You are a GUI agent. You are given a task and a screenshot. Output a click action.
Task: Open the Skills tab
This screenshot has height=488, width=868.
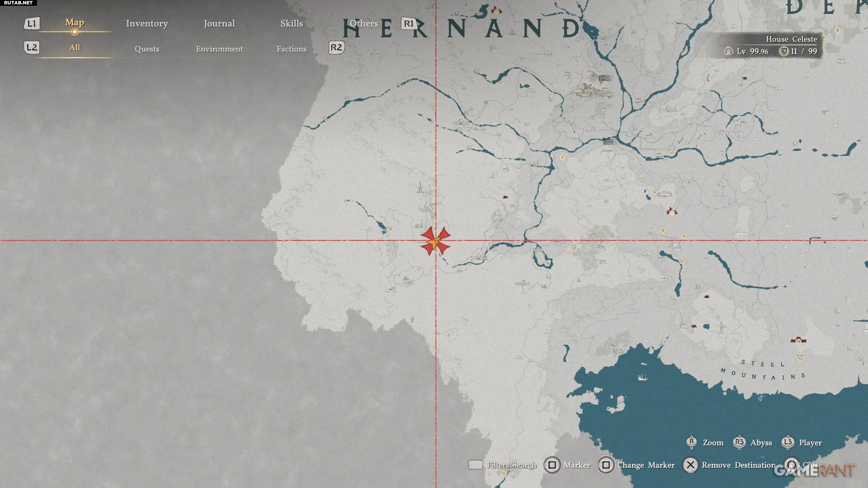coord(292,23)
